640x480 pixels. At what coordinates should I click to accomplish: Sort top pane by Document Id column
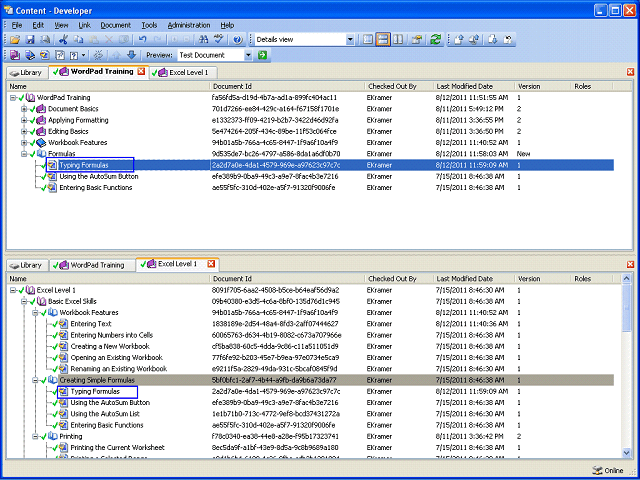point(287,86)
